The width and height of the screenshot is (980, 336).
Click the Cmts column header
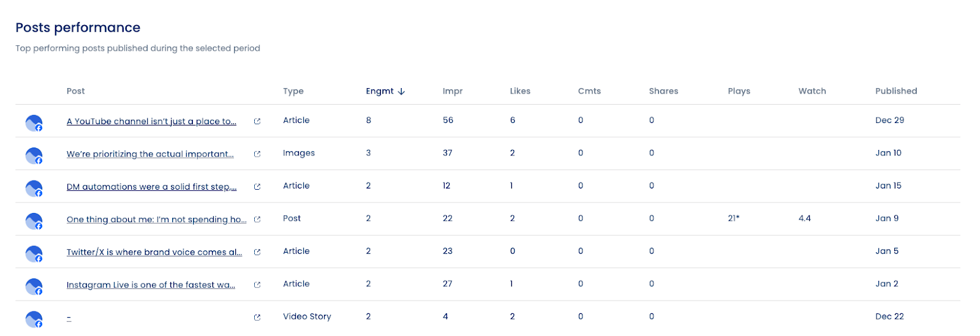point(589,91)
